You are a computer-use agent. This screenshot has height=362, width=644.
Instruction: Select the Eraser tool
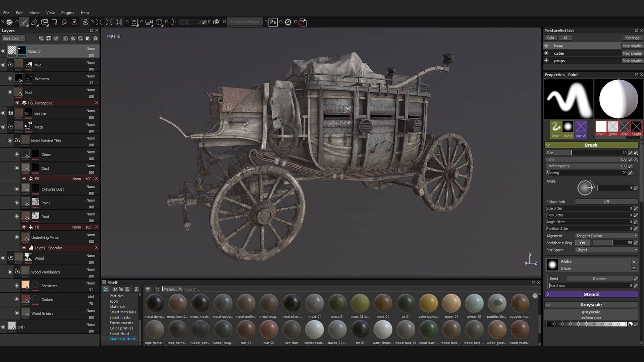(35, 22)
